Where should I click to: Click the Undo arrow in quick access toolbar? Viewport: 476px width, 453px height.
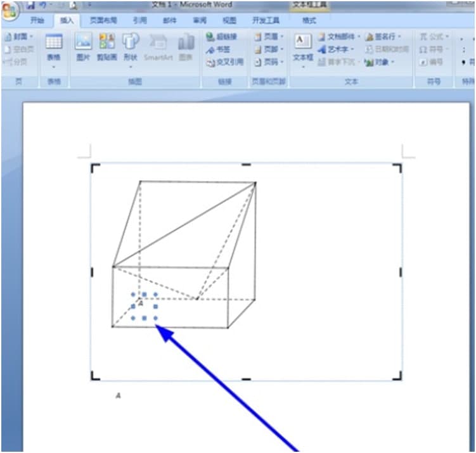click(43, 5)
